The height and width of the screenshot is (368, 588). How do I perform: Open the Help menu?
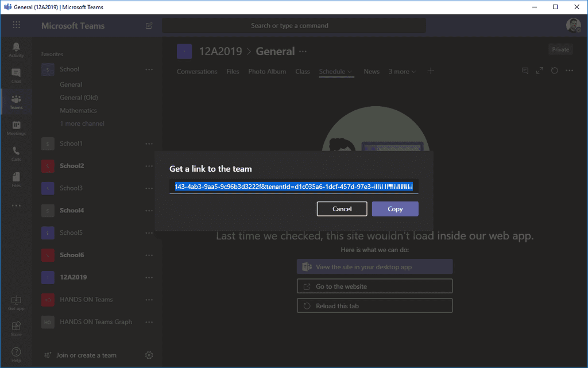pos(16,355)
